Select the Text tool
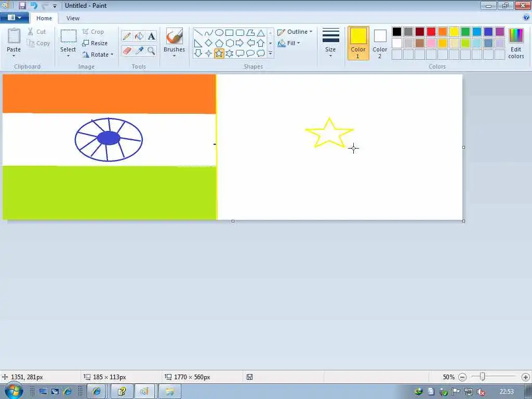The height and width of the screenshot is (399, 532). pyautogui.click(x=151, y=36)
